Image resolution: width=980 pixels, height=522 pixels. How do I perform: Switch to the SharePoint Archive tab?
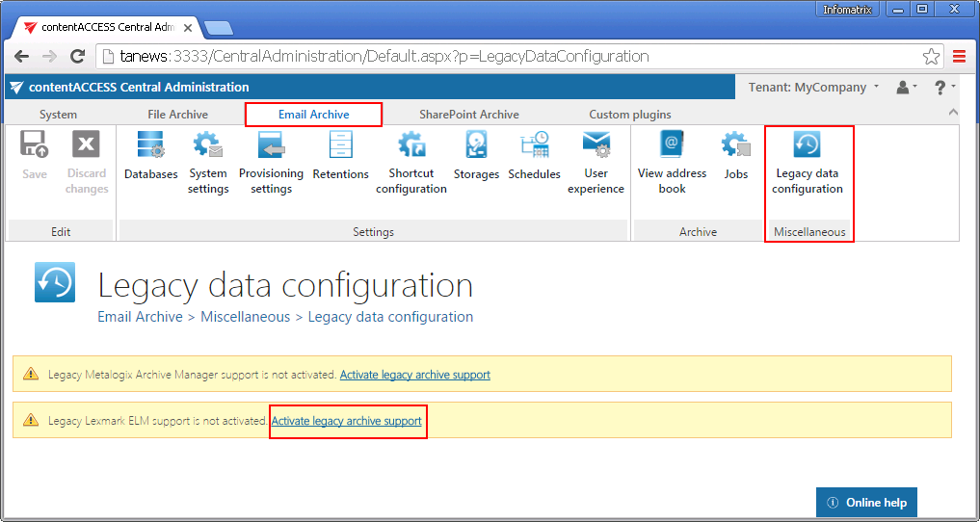[468, 115]
